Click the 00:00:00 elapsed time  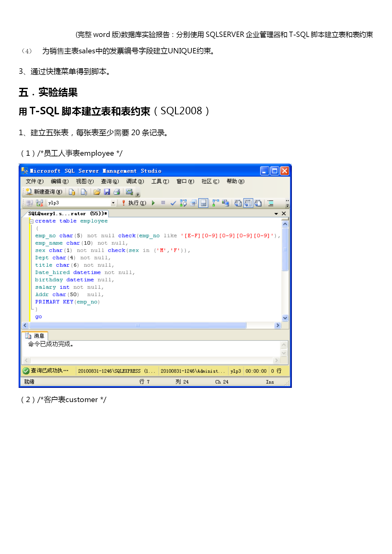pyautogui.click(x=256, y=371)
